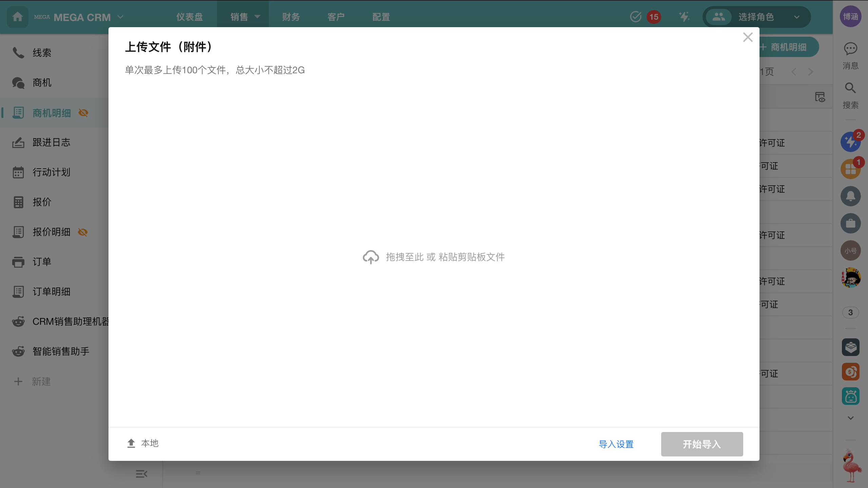Click the orange grid app icon with badge
868x488 pixels.
pos(850,169)
